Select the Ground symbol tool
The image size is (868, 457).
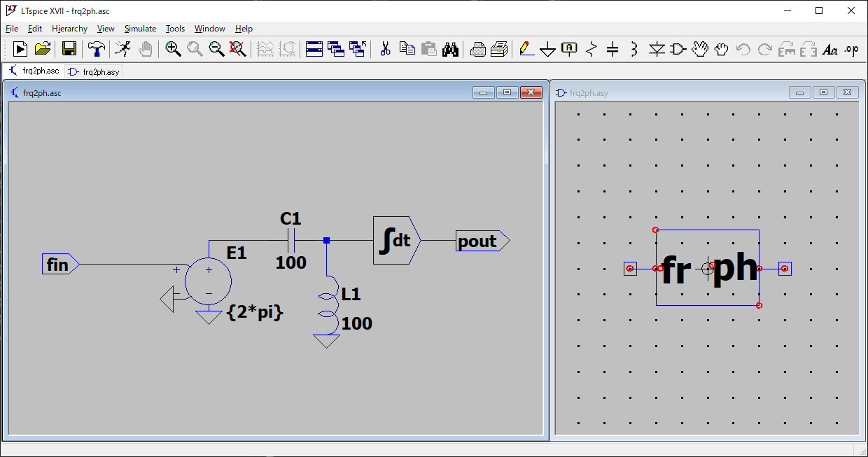(x=548, y=49)
